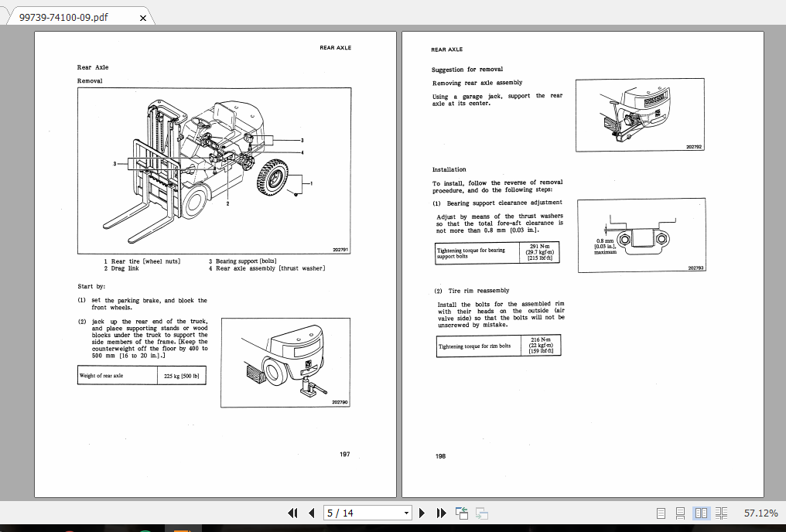Click the forklift rear axle diagram 202791
The image size is (786, 532).
point(214,170)
